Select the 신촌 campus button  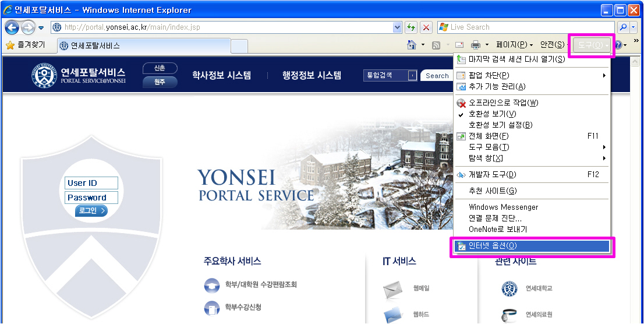[x=160, y=68]
